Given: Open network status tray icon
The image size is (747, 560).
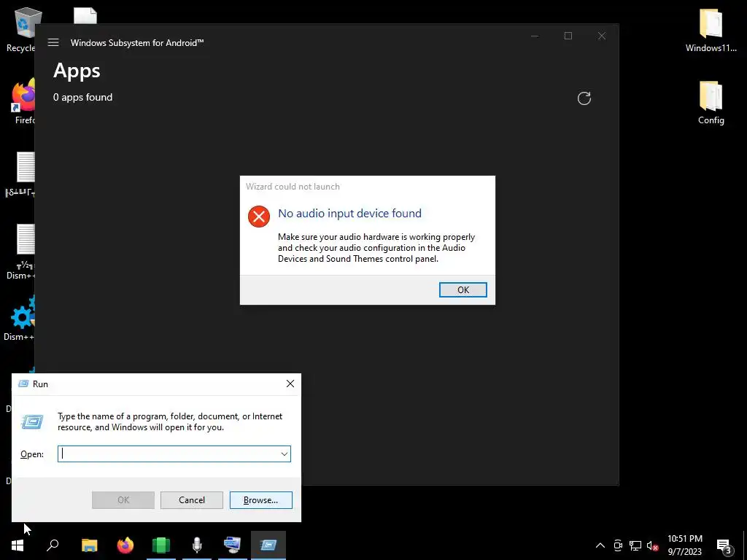Looking at the screenshot, I should 635,545.
